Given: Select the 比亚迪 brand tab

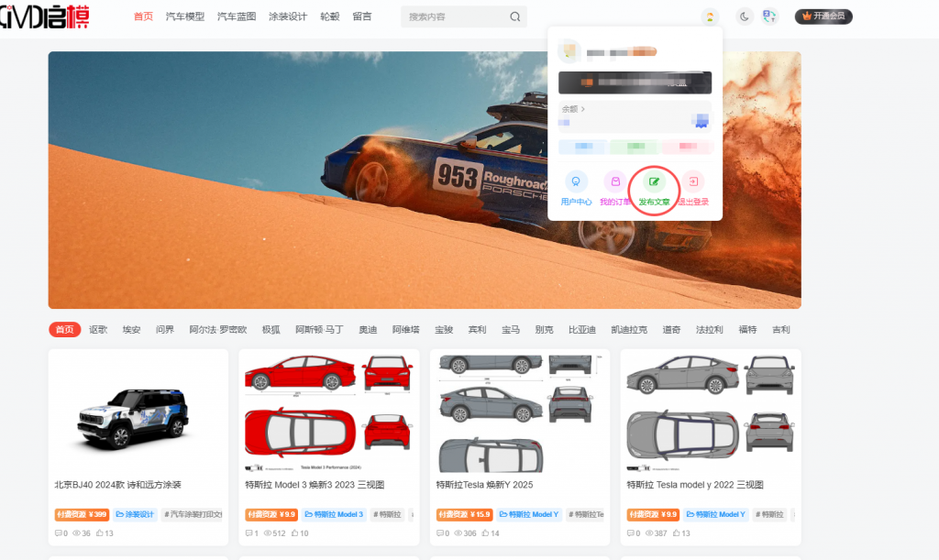Looking at the screenshot, I should tap(581, 330).
